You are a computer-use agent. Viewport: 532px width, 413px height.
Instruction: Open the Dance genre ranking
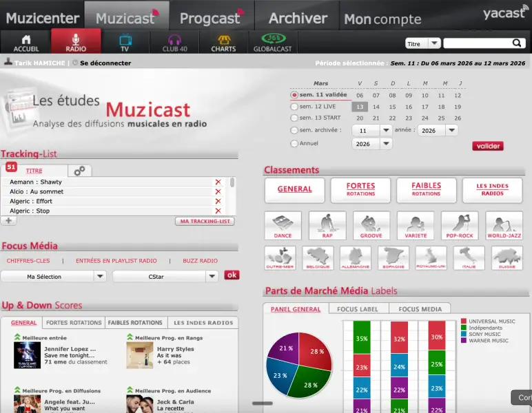(283, 226)
